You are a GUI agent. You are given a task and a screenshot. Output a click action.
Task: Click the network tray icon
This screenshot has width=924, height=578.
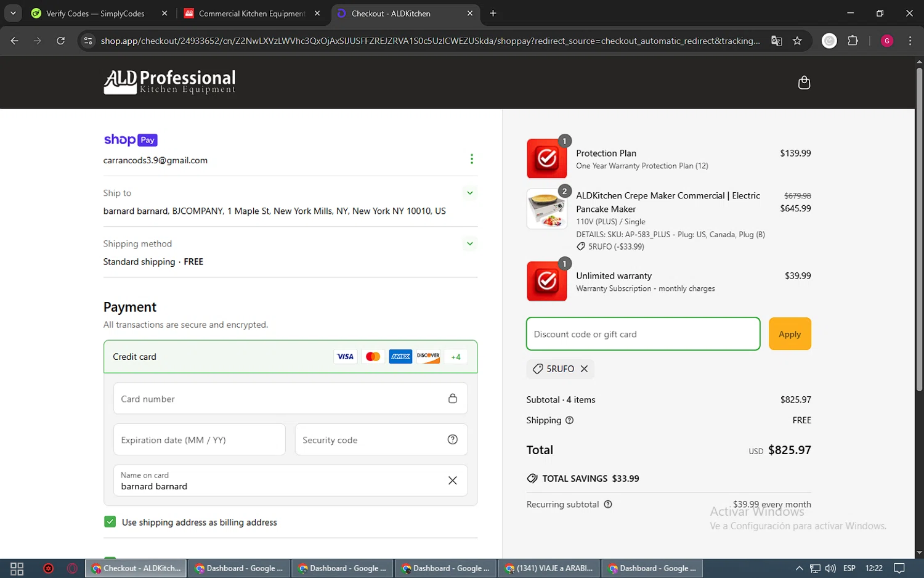point(814,568)
